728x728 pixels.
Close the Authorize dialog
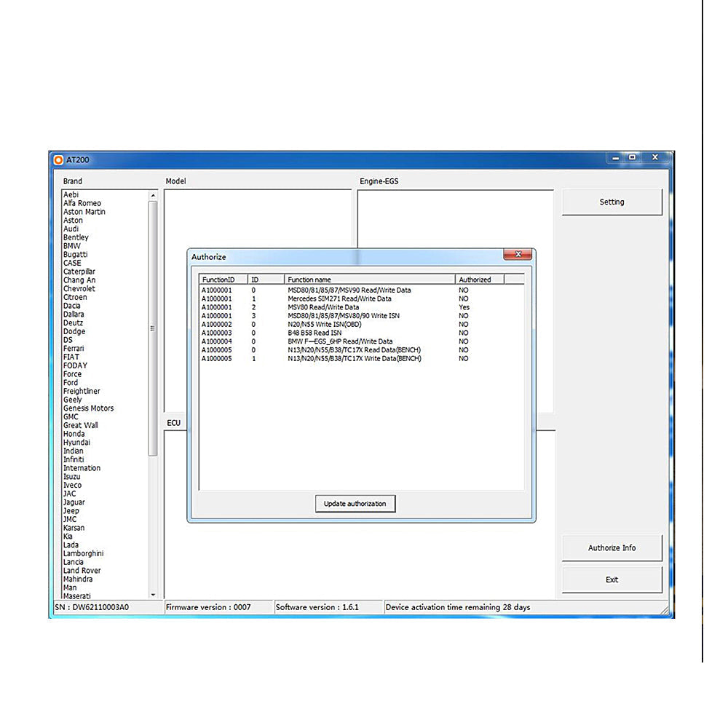(x=518, y=255)
